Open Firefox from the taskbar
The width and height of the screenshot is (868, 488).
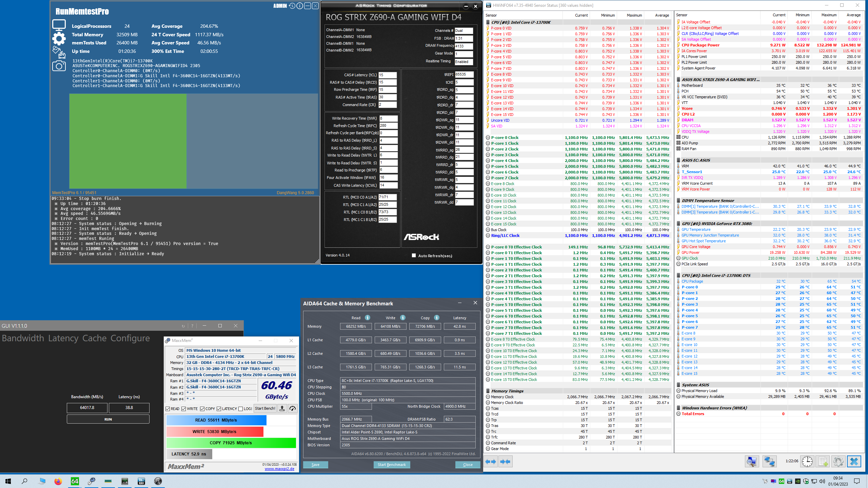pyautogui.click(x=58, y=481)
